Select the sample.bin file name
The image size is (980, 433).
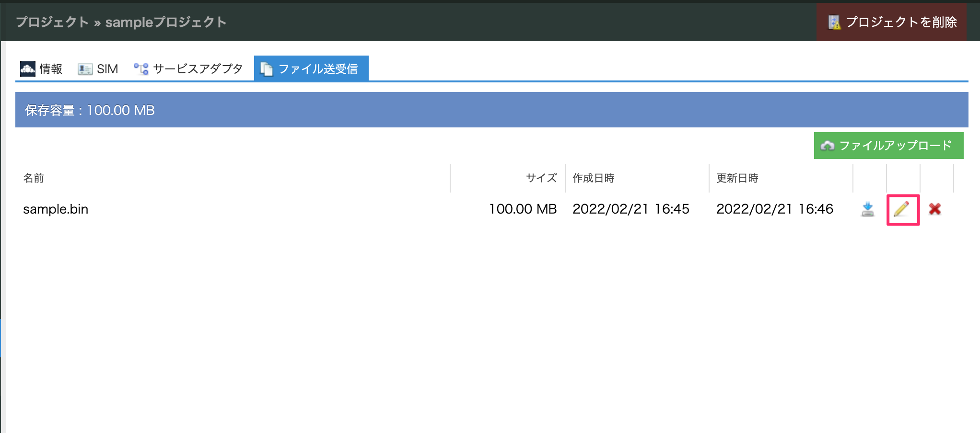click(x=56, y=209)
